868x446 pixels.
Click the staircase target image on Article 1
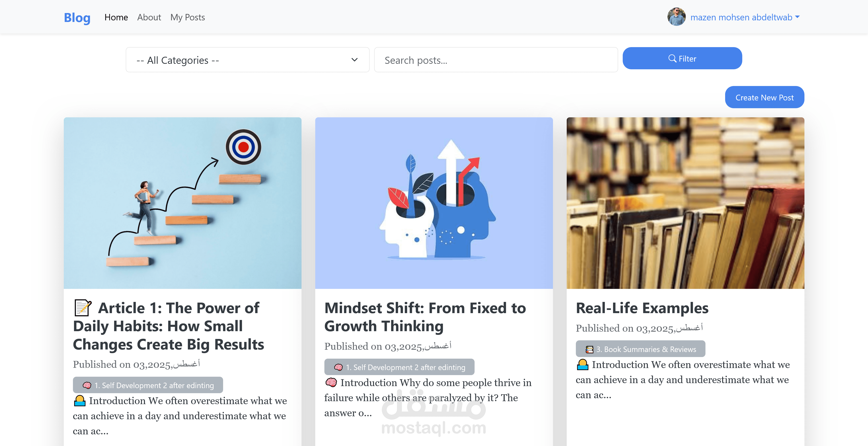[x=182, y=203]
